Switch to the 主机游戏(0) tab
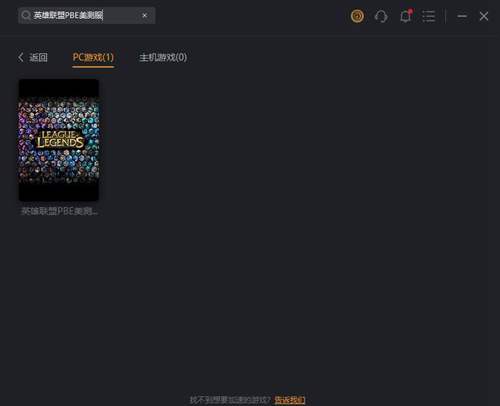500x406 pixels. [163, 57]
